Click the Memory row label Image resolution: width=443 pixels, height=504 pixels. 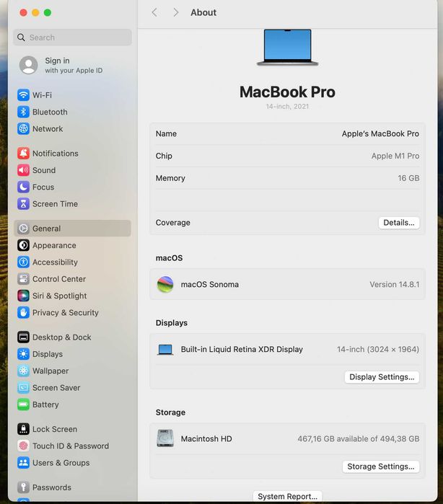pyautogui.click(x=170, y=178)
